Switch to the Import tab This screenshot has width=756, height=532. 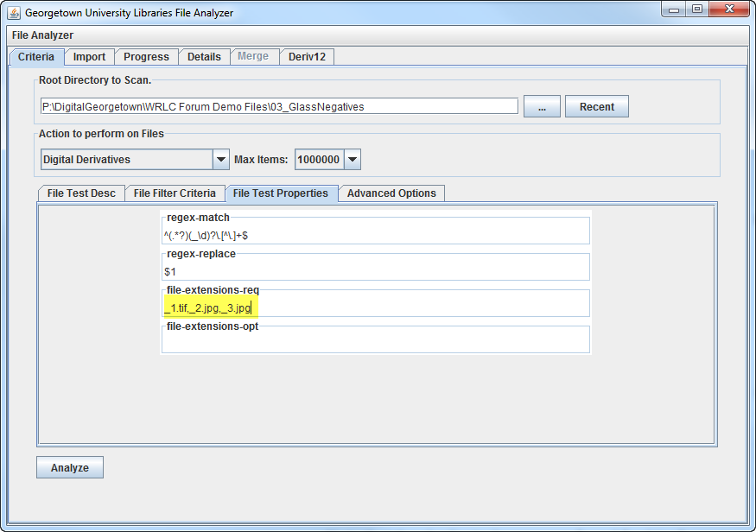click(89, 57)
